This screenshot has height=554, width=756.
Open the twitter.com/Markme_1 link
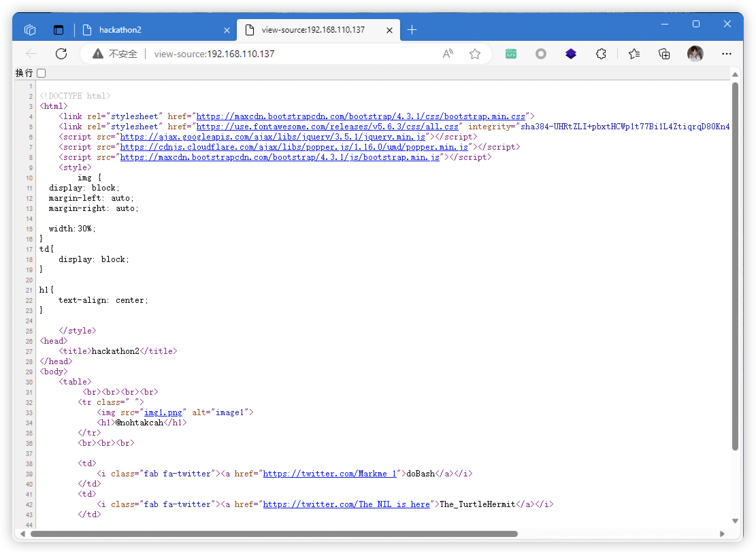click(330, 474)
